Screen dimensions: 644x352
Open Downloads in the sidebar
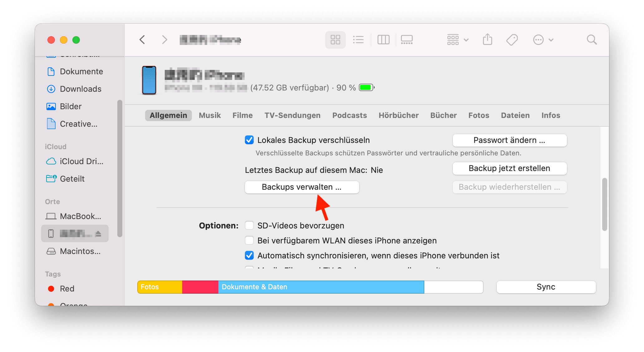coord(75,89)
